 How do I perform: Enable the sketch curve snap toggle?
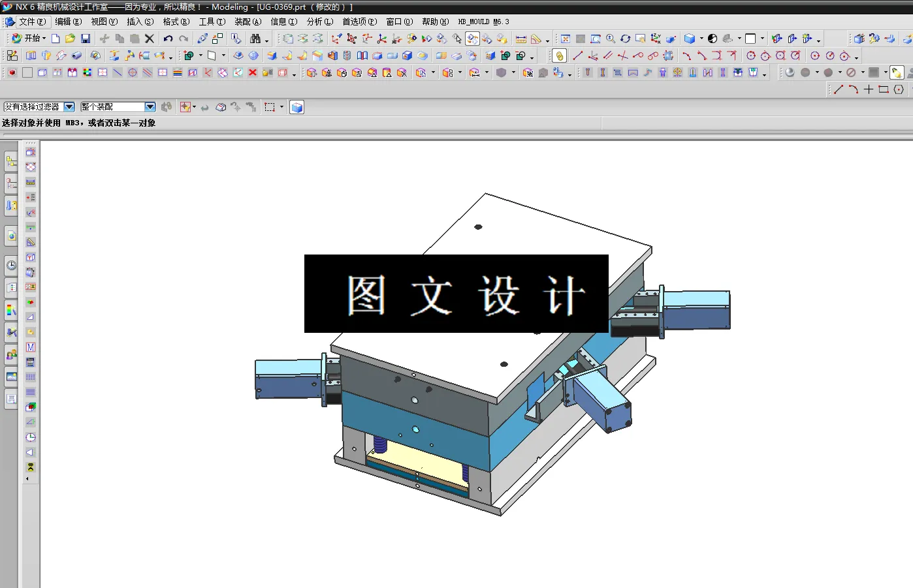559,56
